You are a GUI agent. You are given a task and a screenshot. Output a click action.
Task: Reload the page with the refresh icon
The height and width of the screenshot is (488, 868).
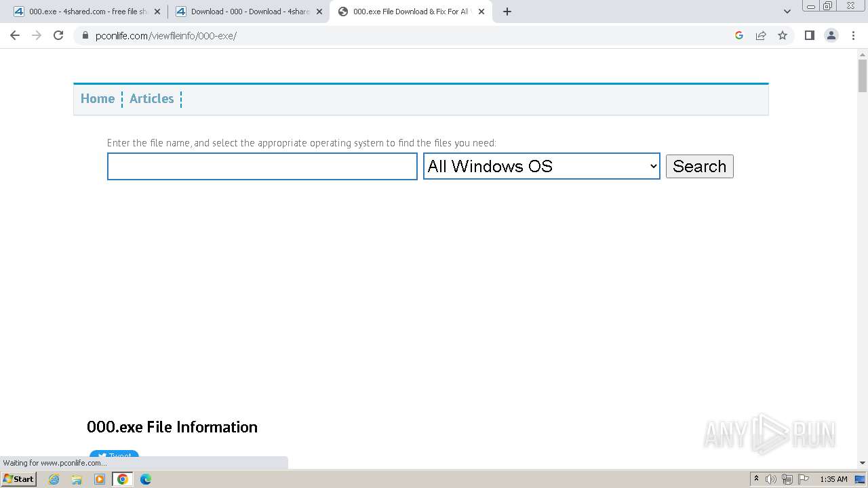click(x=58, y=35)
